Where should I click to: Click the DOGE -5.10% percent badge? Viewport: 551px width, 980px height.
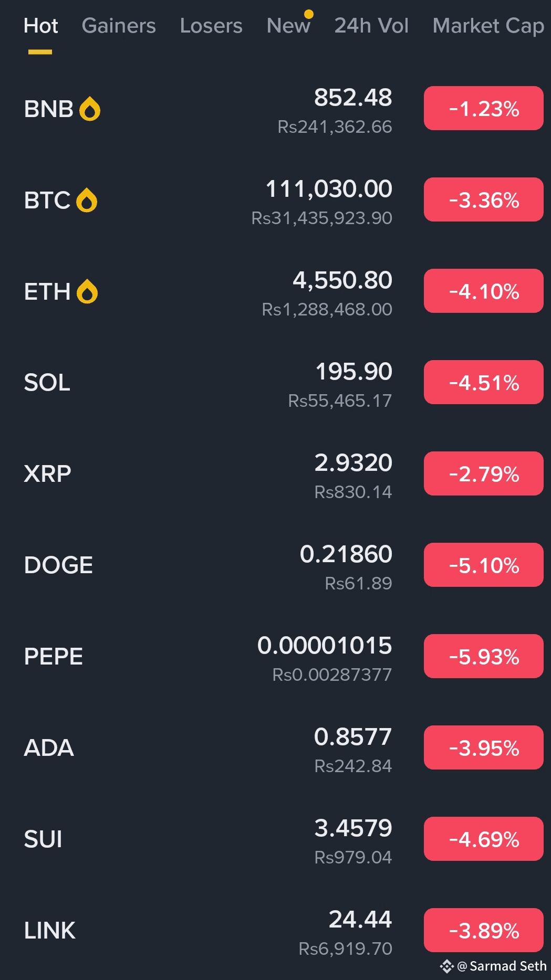tap(484, 565)
